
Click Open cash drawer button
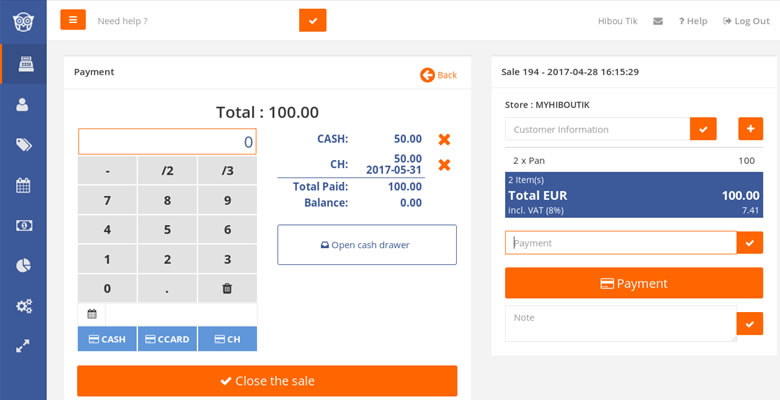pyautogui.click(x=367, y=245)
